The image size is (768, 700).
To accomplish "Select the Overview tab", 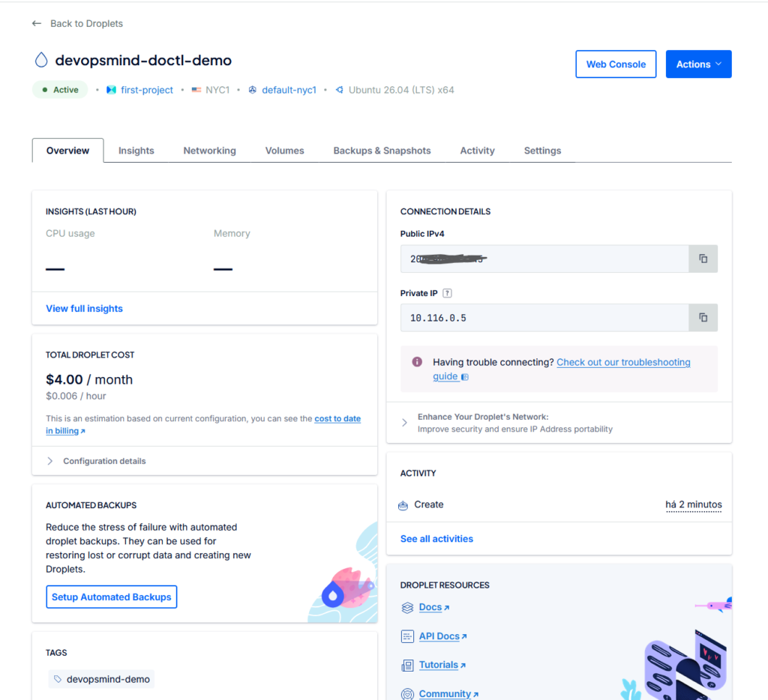I will pos(68,151).
